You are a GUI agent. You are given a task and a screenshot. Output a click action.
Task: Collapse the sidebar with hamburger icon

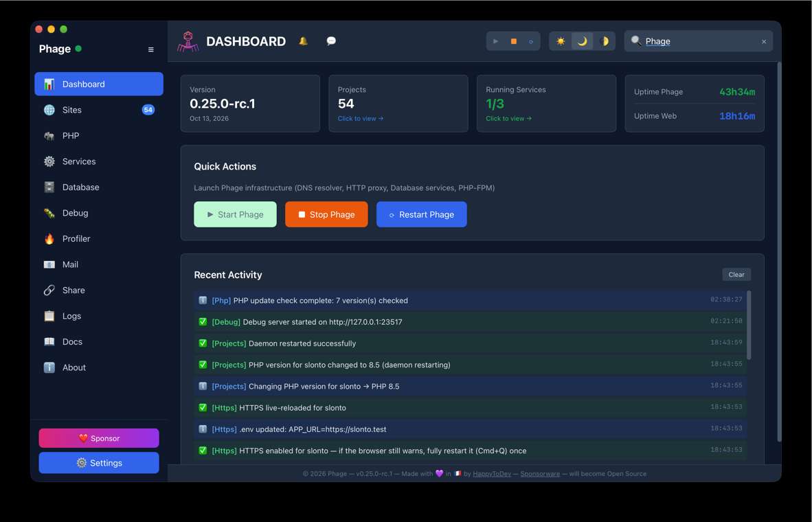point(150,49)
